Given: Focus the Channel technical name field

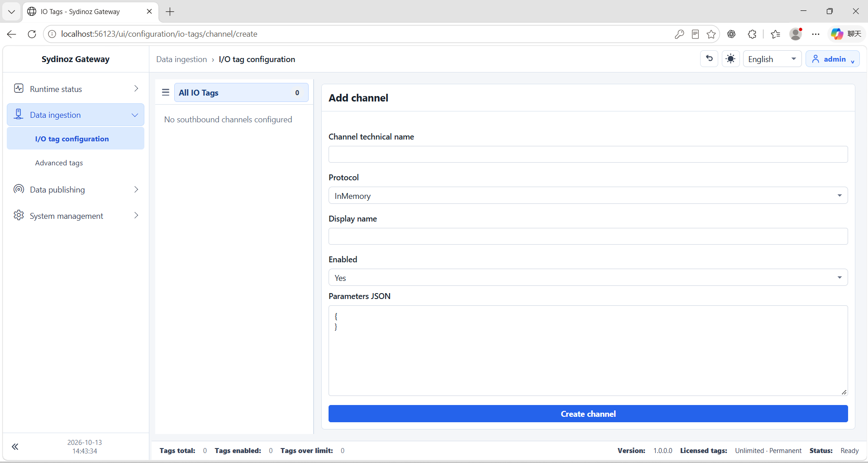Looking at the screenshot, I should tap(588, 154).
